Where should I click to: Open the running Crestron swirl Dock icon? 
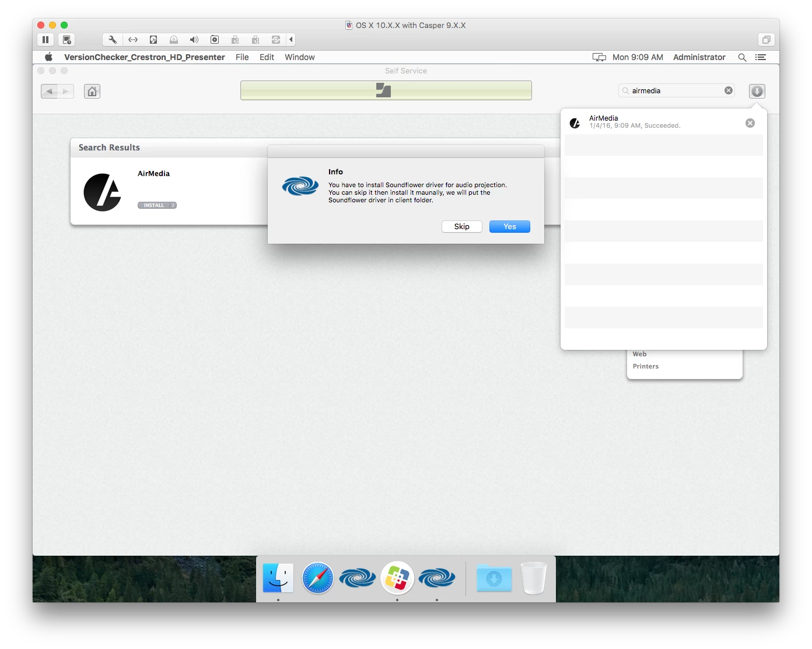(x=437, y=578)
